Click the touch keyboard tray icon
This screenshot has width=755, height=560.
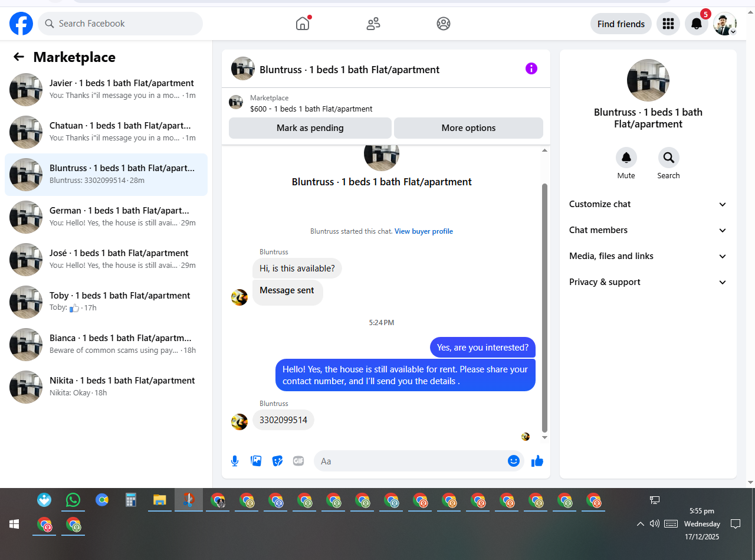671,523
